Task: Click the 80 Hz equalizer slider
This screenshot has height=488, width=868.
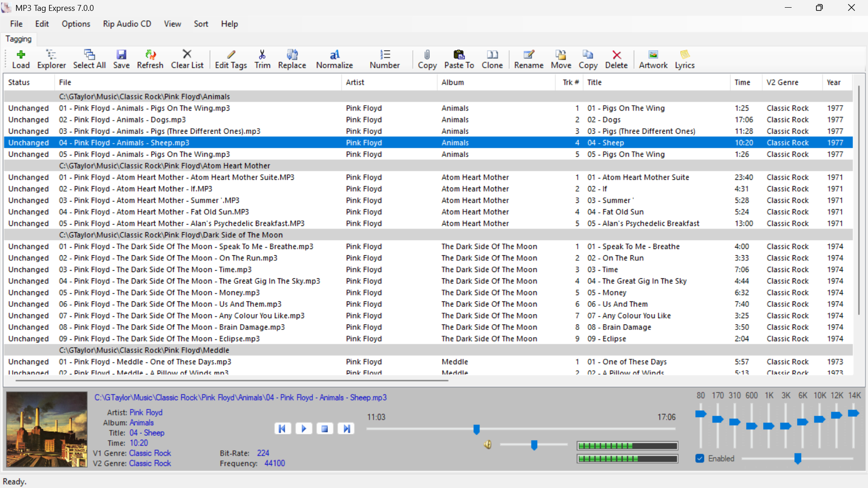Action: 701,414
